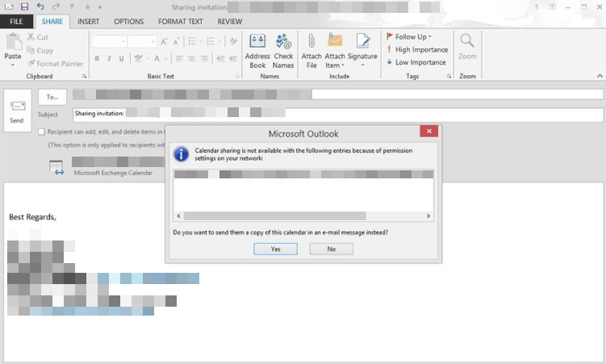This screenshot has width=606, height=364.
Task: Open the Attach Item dropdown
Action: (x=335, y=51)
